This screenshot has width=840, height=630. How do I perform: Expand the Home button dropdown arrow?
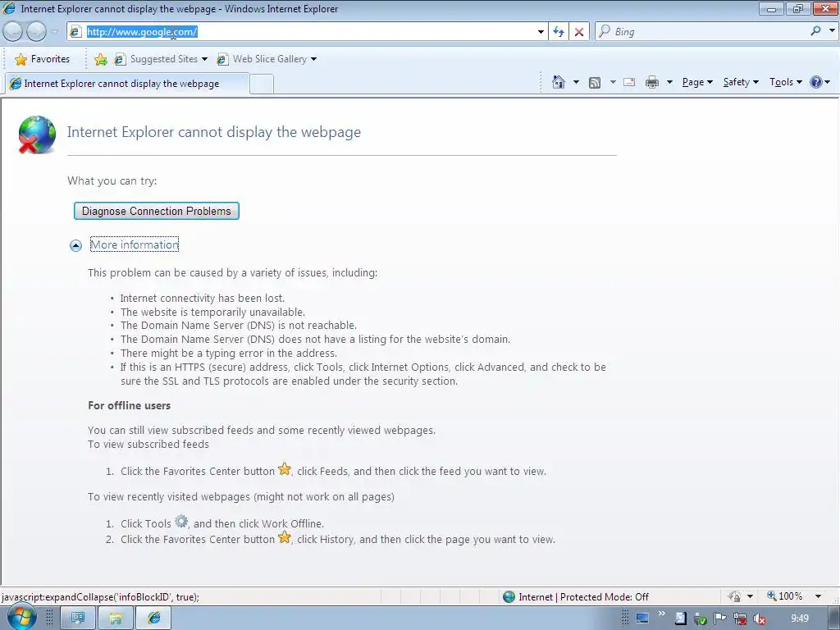point(577,82)
